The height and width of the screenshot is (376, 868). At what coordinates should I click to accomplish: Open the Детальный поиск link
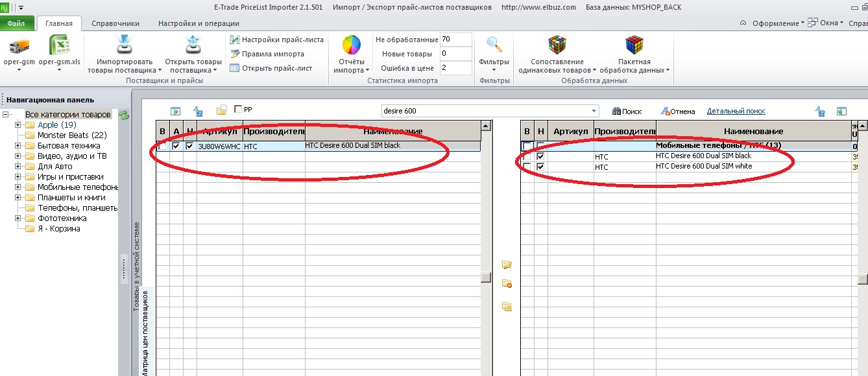(x=736, y=112)
